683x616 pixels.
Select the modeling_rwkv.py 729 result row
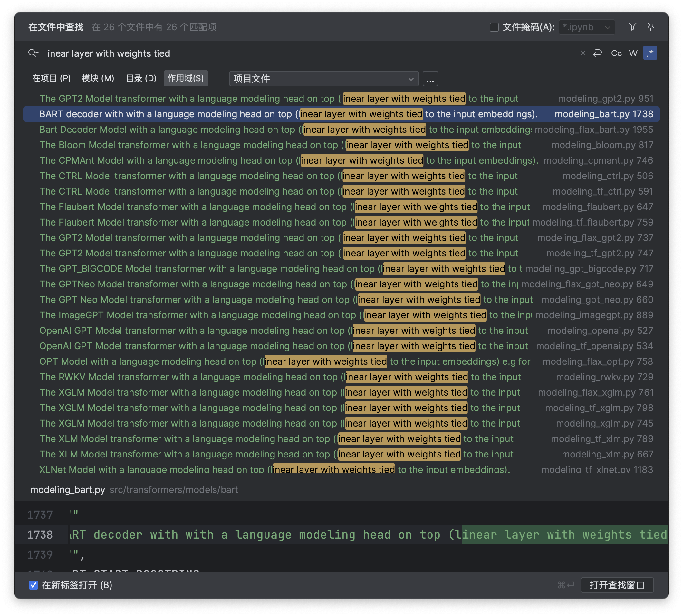pyautogui.click(x=339, y=377)
